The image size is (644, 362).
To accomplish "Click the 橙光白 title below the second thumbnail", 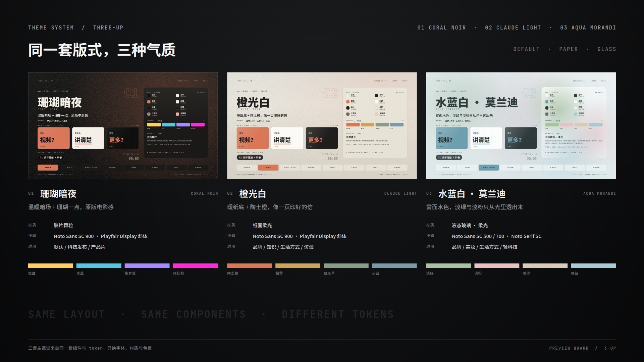I will pyautogui.click(x=253, y=194).
